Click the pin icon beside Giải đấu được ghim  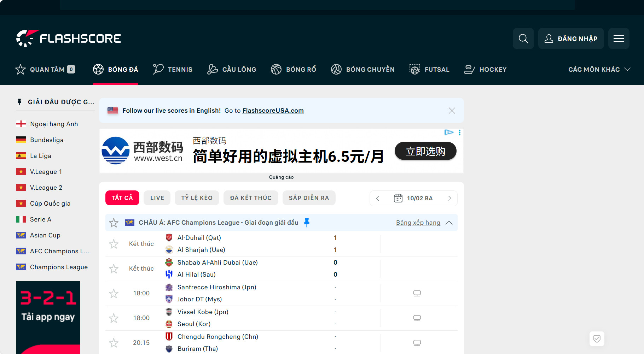pos(19,102)
